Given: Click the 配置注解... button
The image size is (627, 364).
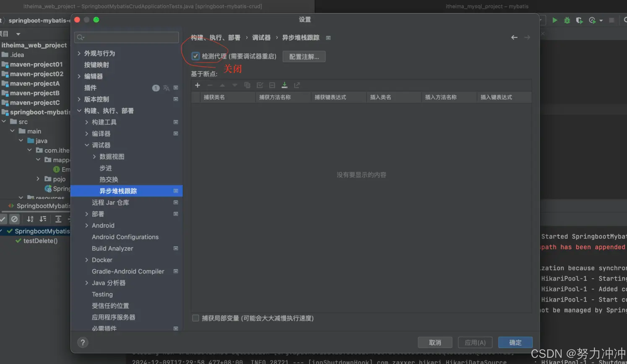Looking at the screenshot, I should pyautogui.click(x=304, y=57).
